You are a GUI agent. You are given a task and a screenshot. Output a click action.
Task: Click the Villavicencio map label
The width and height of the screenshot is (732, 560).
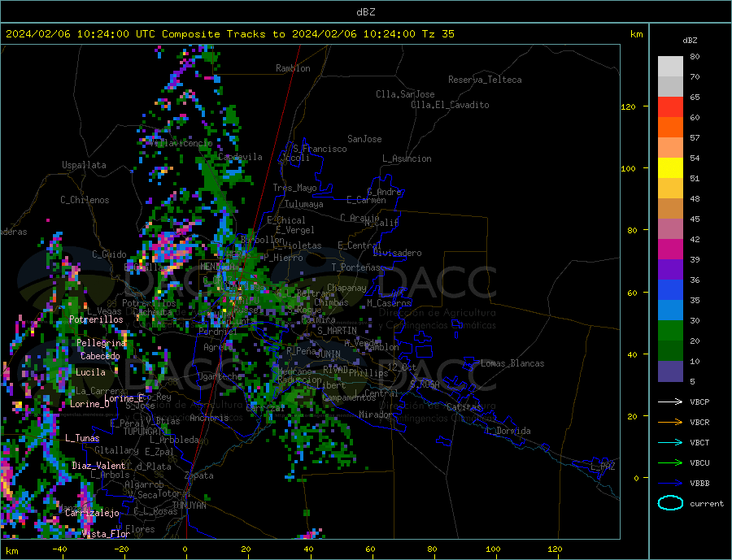pyautogui.click(x=181, y=143)
